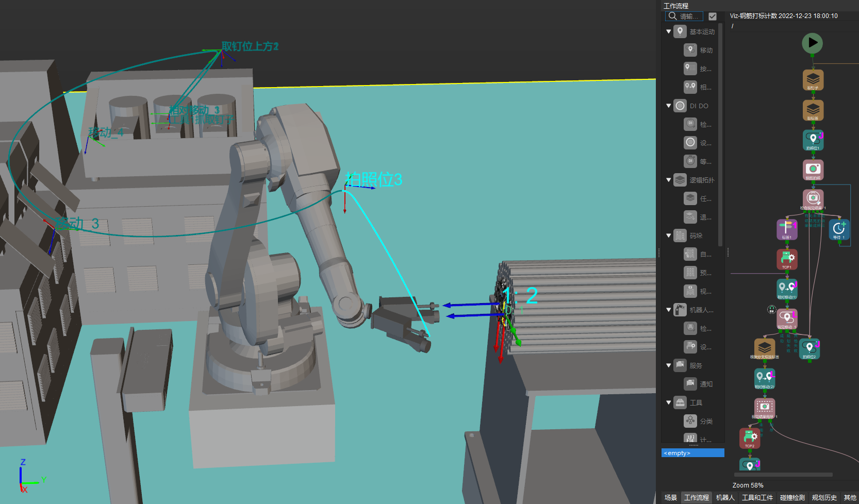Collapse the 逻辑拓扑 category

(x=669, y=180)
